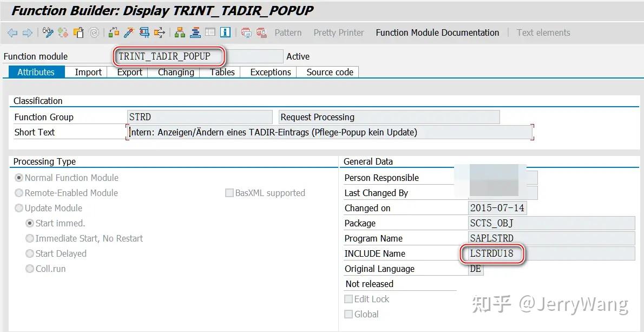The width and height of the screenshot is (644, 332).
Task: Click inside the Function Group input field
Action: coord(200,116)
